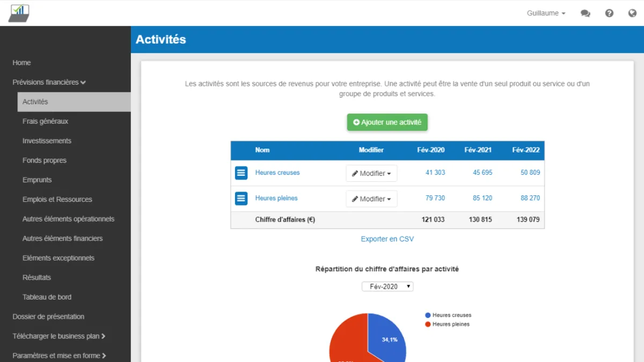The width and height of the screenshot is (644, 362).
Task: Click the app logo icon at top left
Action: pyautogui.click(x=19, y=13)
